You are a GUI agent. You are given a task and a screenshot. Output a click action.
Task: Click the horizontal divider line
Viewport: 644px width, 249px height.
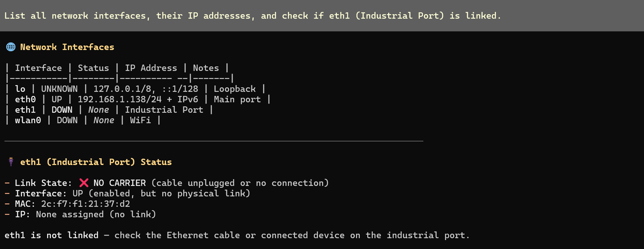pos(214,141)
